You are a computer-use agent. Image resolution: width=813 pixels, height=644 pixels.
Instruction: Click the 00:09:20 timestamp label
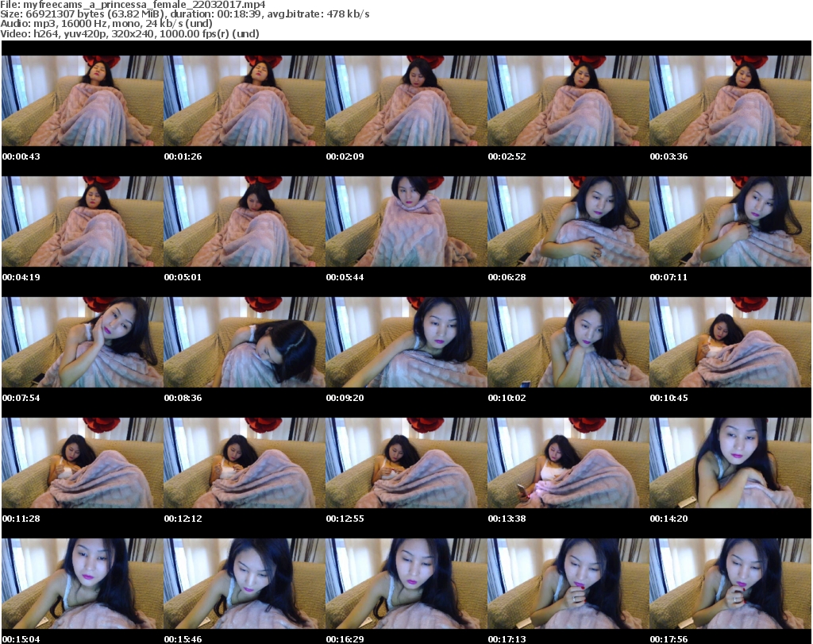coord(345,398)
